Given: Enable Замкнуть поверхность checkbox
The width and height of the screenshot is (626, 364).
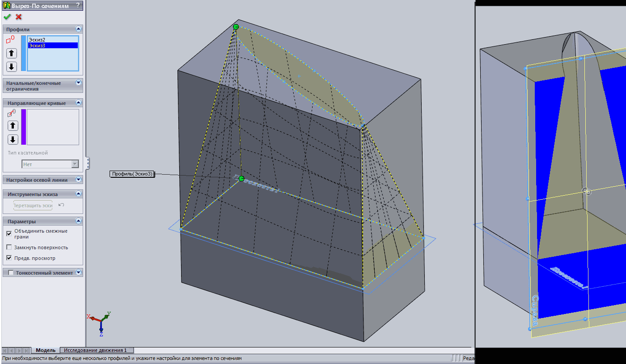Looking at the screenshot, I should click(x=9, y=247).
